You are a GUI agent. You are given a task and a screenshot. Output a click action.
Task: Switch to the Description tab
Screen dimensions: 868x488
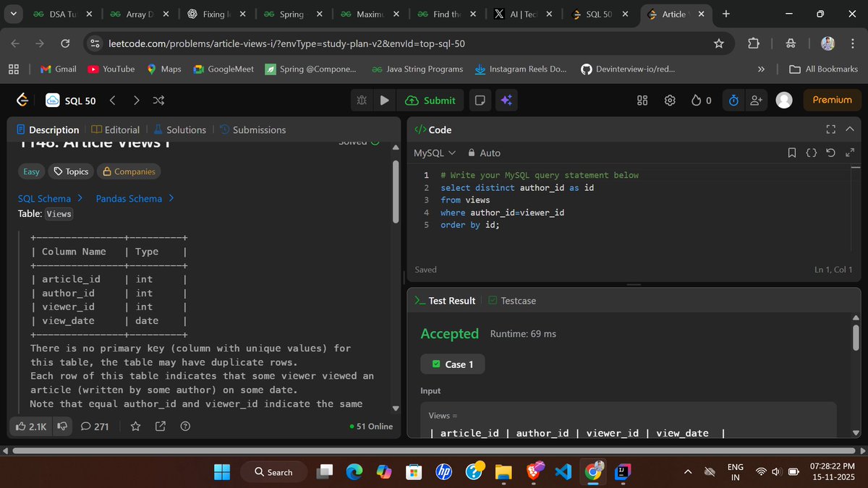coord(48,129)
